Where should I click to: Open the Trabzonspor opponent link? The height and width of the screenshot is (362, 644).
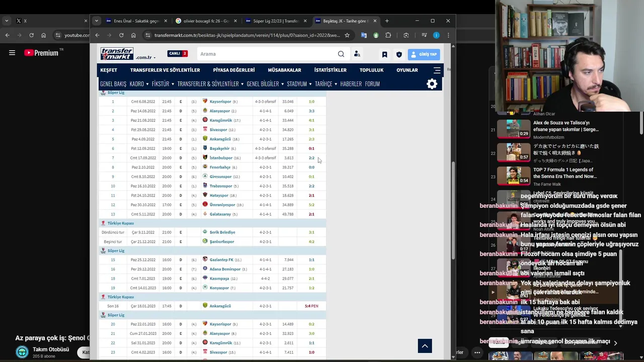(221, 186)
